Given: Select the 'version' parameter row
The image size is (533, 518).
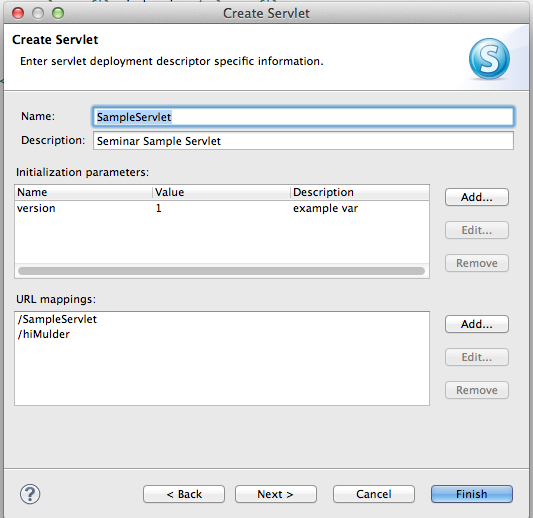Looking at the screenshot, I should [222, 208].
